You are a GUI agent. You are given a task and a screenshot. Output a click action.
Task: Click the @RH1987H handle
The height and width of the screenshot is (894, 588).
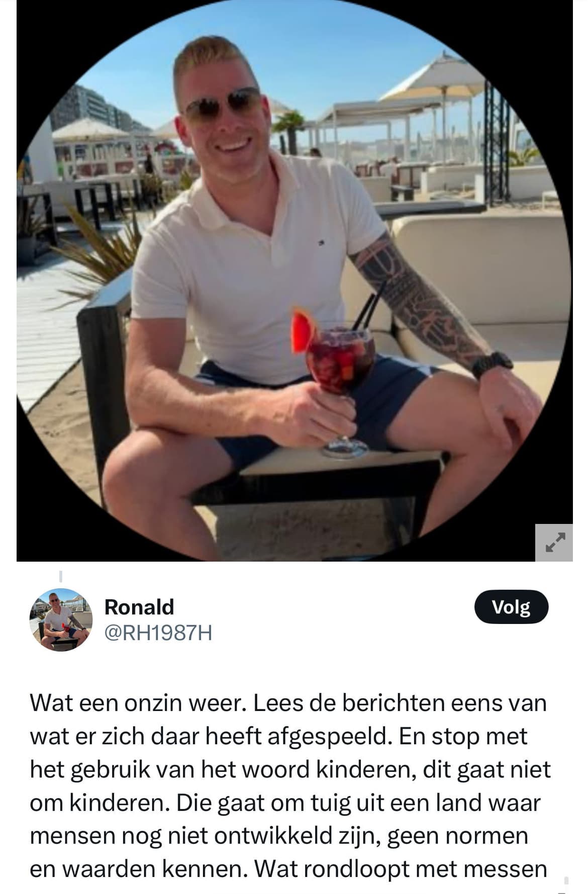[x=158, y=633]
